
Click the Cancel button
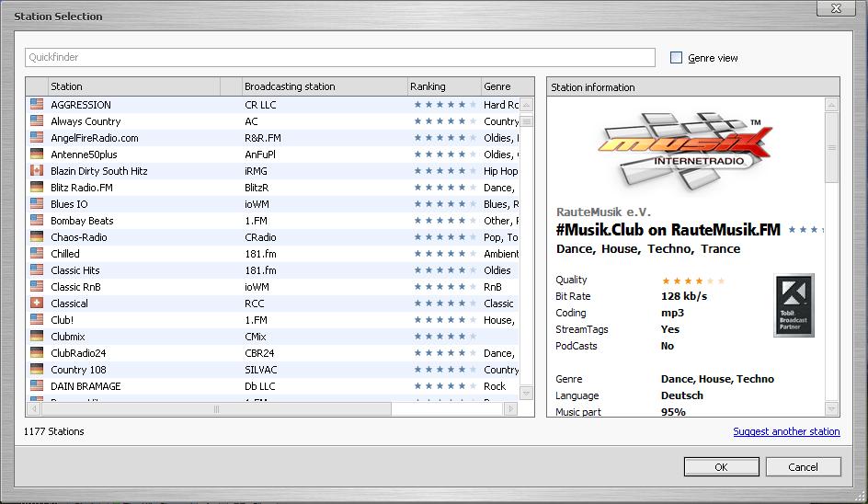tap(804, 467)
